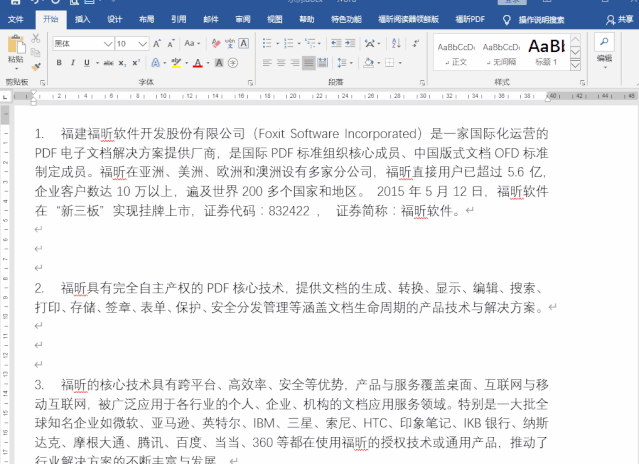Screen dimensions: 639x464
Task: Open the Paragraph dialog launcher in 段落 group
Action: (x=422, y=83)
